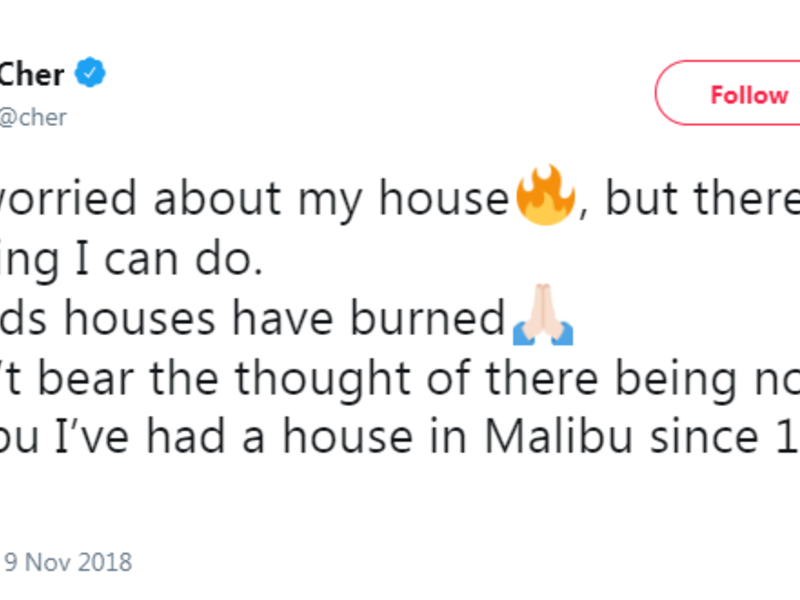This screenshot has width=800, height=600.
Task: Open the tweet's 9 Nov 2018 timestamp
Action: click(66, 562)
